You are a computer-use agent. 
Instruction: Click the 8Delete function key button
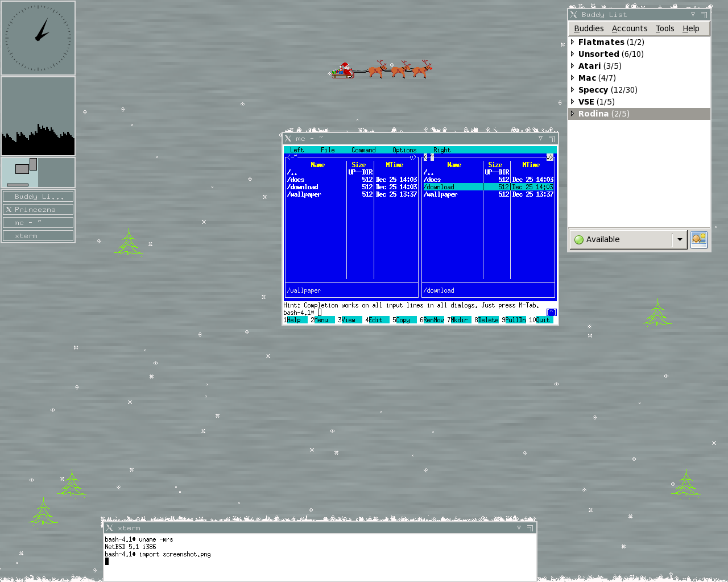[x=487, y=320]
